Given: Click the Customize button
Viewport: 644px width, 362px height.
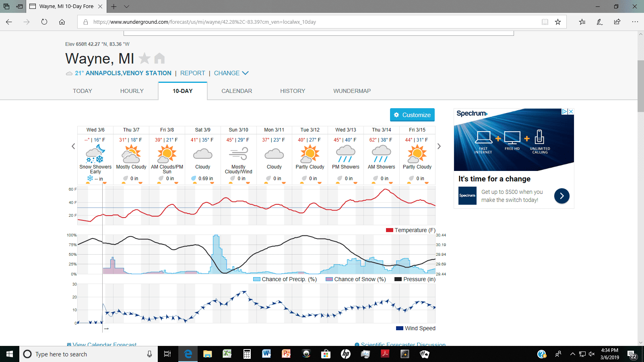Looking at the screenshot, I should coord(412,115).
